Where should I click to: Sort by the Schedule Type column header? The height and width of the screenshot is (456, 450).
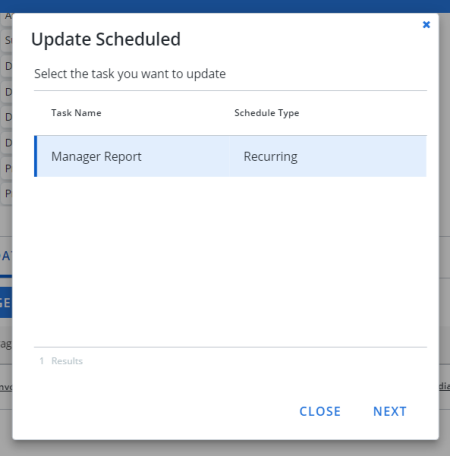click(x=267, y=113)
